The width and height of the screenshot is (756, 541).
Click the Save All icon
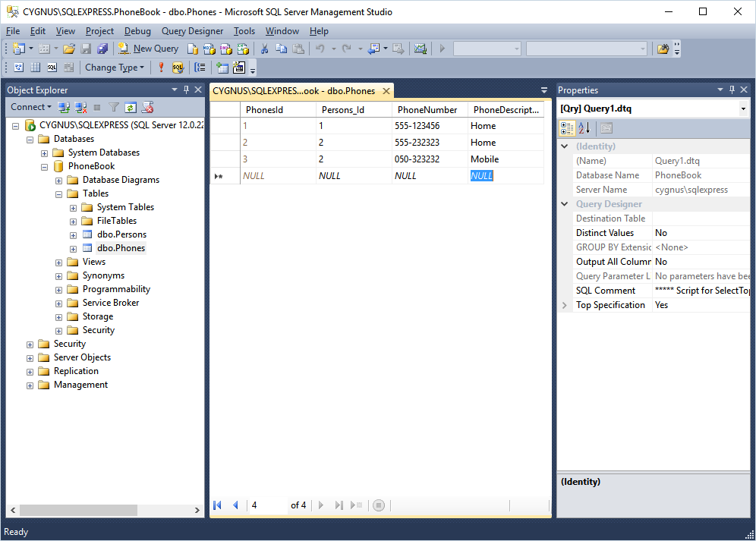coord(102,49)
